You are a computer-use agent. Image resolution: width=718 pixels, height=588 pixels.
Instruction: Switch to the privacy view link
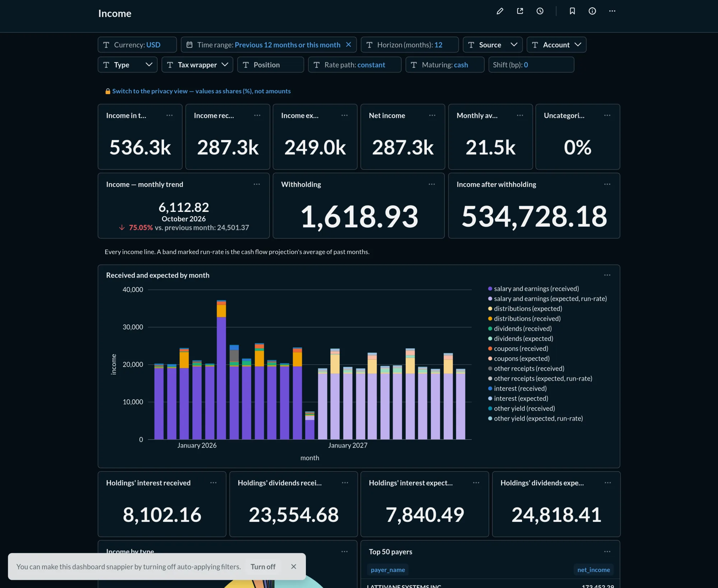(201, 91)
